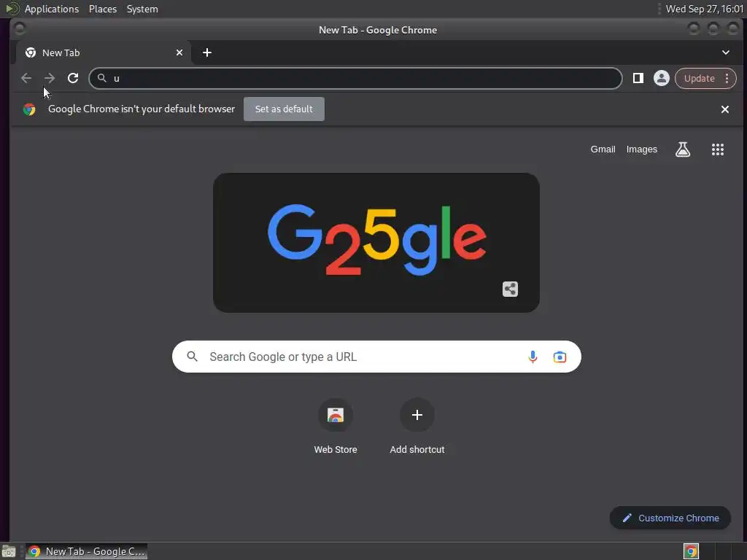Click the Chrome tray icon in bottom panel
The image size is (747, 560).
(x=691, y=551)
